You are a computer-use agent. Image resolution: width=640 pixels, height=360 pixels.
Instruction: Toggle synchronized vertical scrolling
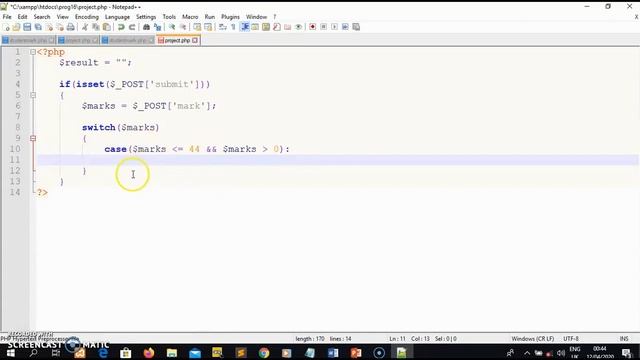click(x=197, y=27)
